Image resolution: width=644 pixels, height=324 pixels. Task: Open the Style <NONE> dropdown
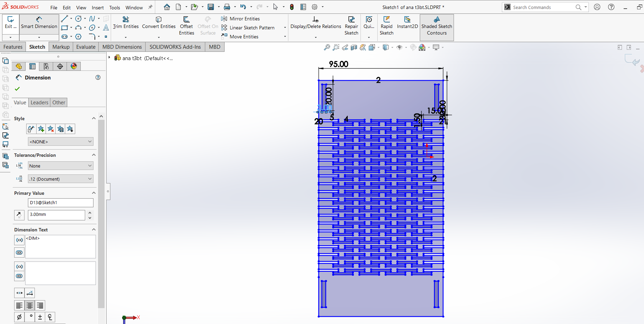click(60, 142)
